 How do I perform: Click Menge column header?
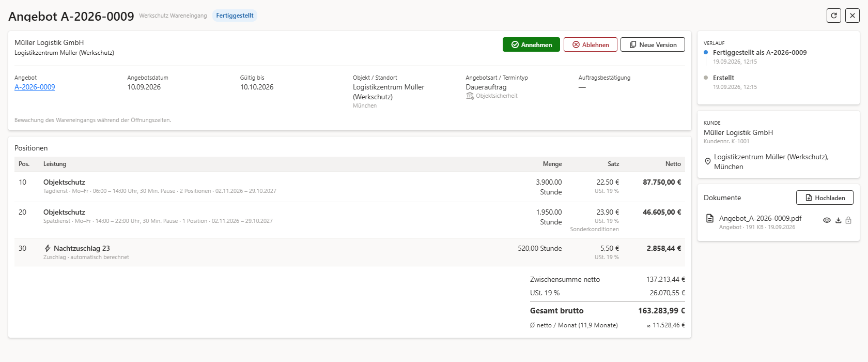tap(552, 164)
